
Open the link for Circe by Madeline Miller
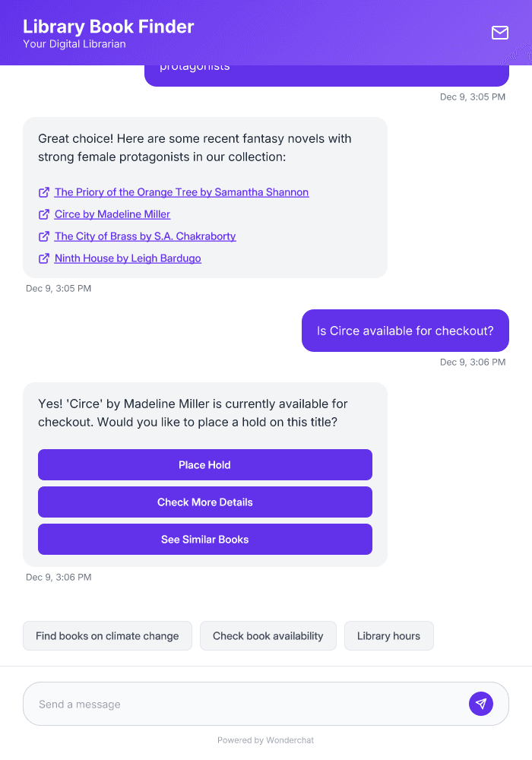pos(112,214)
